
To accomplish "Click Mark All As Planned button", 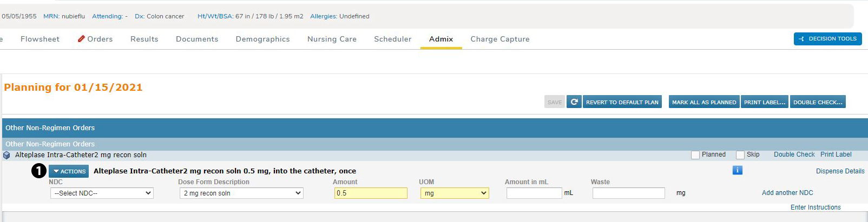I will coord(704,102).
